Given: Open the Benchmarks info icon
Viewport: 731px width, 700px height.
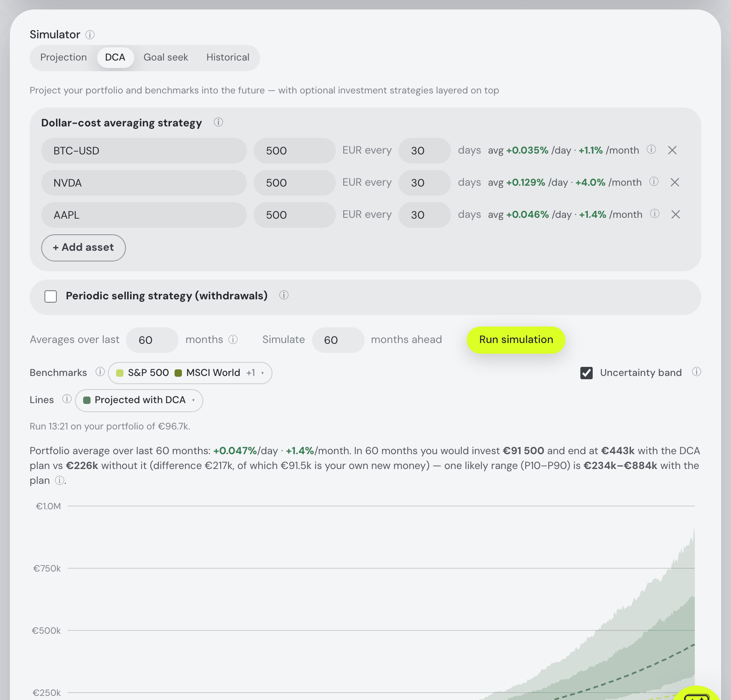Looking at the screenshot, I should coord(100,372).
